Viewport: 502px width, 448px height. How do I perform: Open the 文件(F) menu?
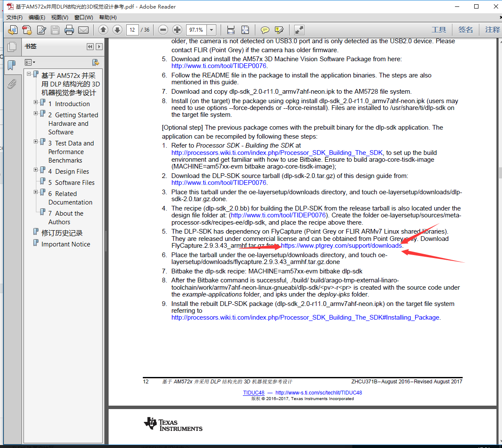(x=15, y=17)
